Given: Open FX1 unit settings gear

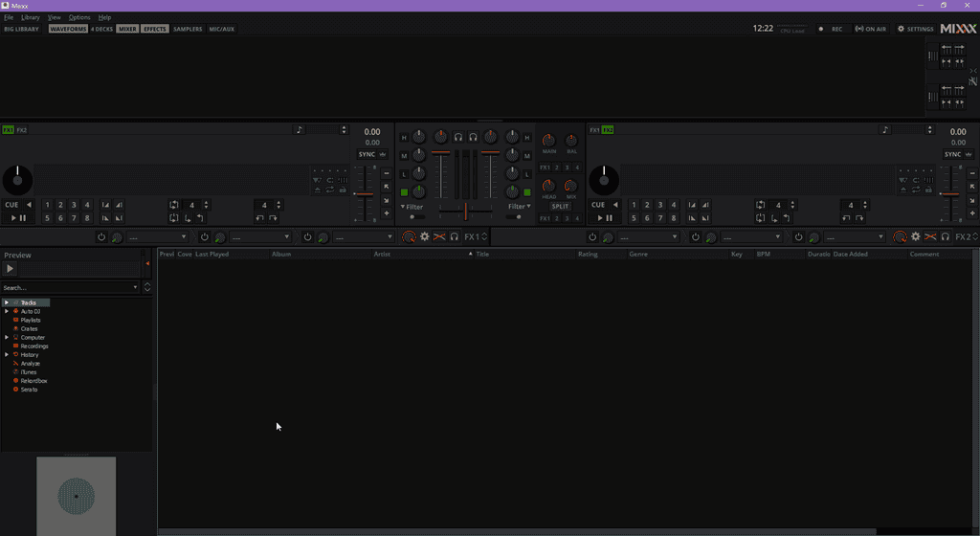Looking at the screenshot, I should tap(424, 236).
